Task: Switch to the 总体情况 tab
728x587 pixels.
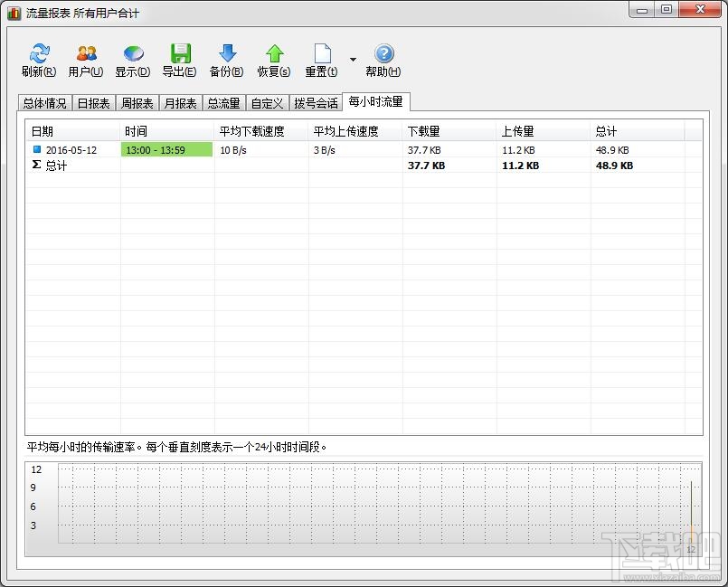Action: point(44,102)
